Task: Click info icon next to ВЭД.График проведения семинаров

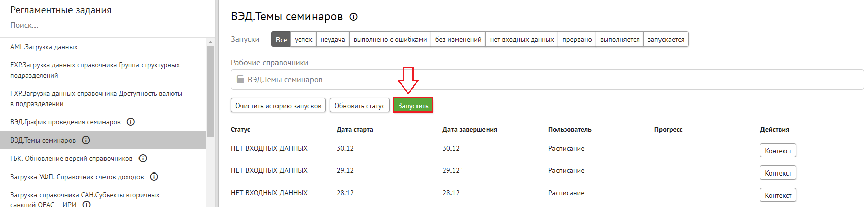Action: tap(131, 122)
